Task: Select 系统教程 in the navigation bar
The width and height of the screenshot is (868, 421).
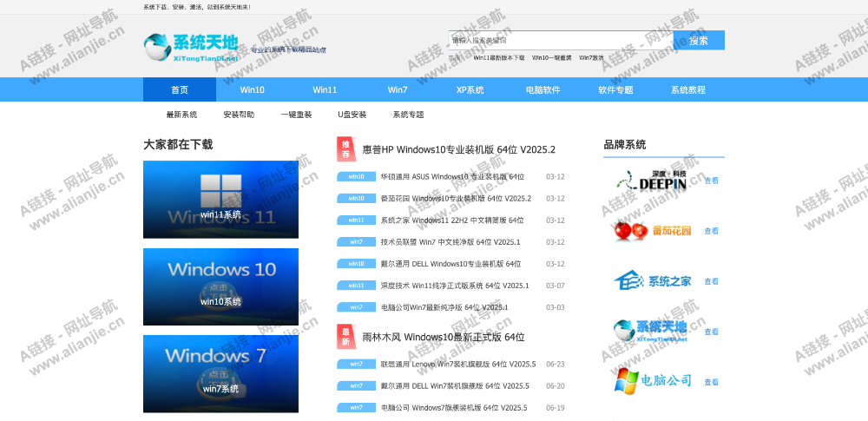Action: 688,89
